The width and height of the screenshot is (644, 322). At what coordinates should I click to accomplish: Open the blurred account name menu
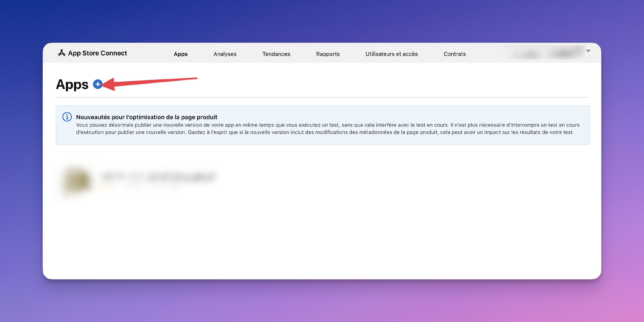(x=544, y=53)
